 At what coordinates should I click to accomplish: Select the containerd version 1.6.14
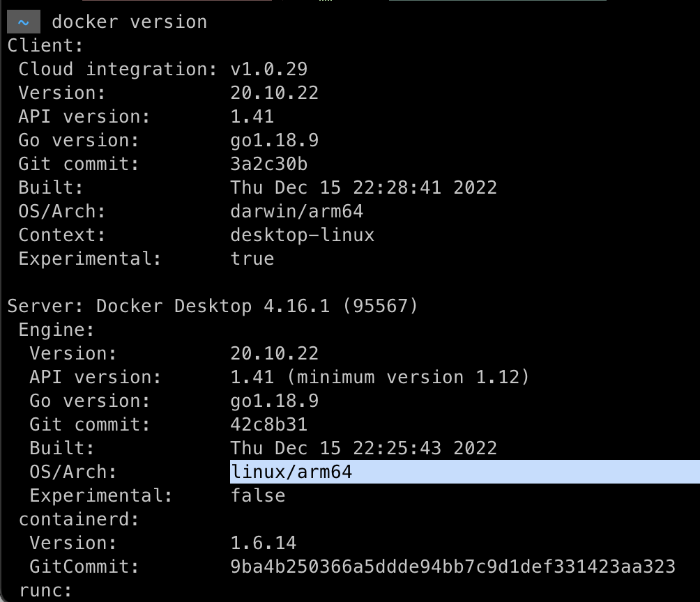pos(264,543)
